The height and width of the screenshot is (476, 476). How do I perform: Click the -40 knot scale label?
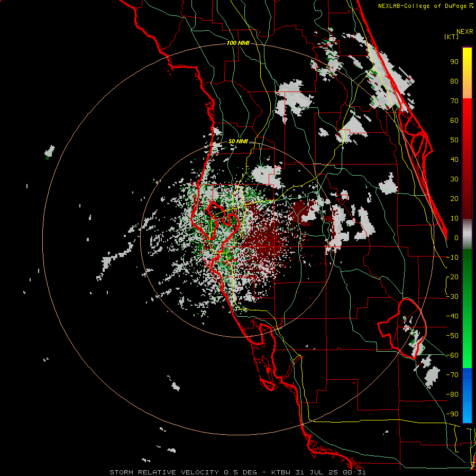click(x=452, y=316)
